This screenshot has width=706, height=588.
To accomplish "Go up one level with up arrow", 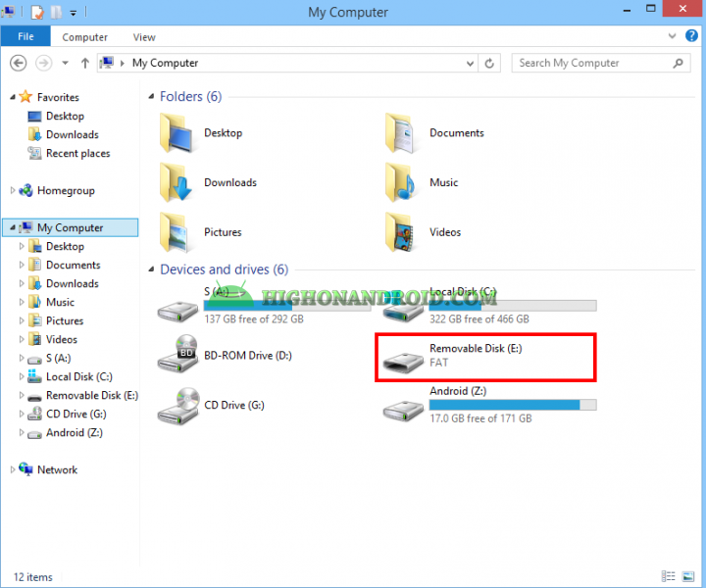I will pyautogui.click(x=85, y=63).
